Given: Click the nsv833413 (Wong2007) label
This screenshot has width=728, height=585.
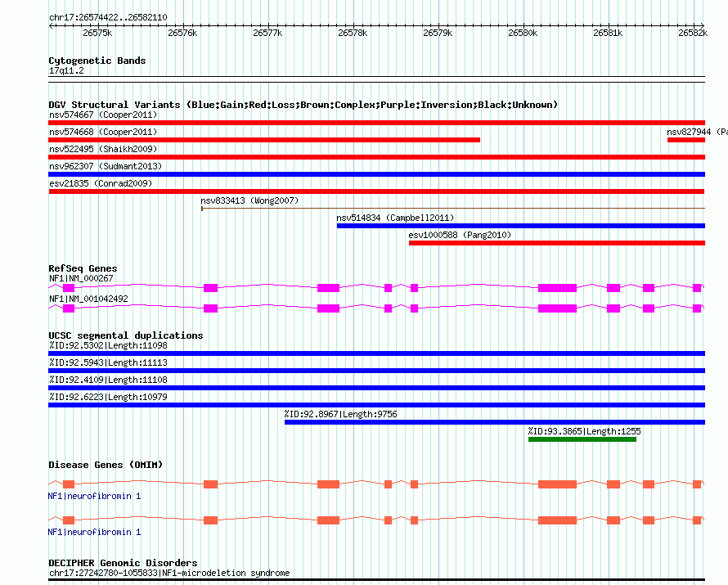Looking at the screenshot, I should point(249,200).
